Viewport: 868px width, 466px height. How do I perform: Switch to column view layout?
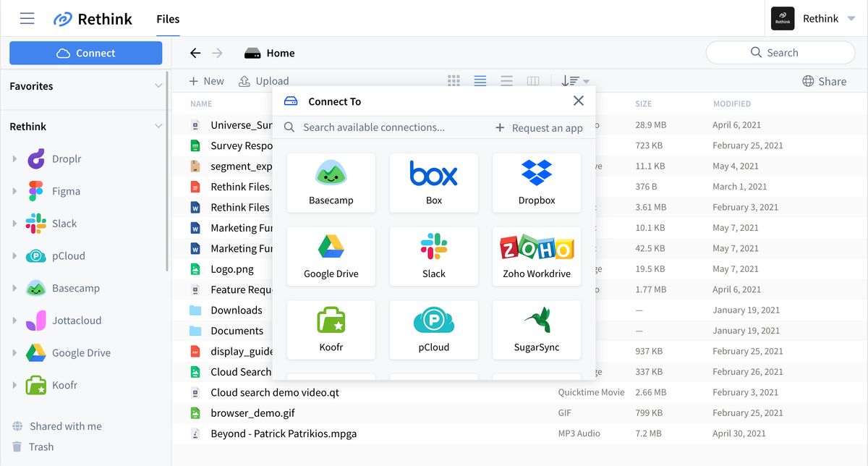coord(533,80)
